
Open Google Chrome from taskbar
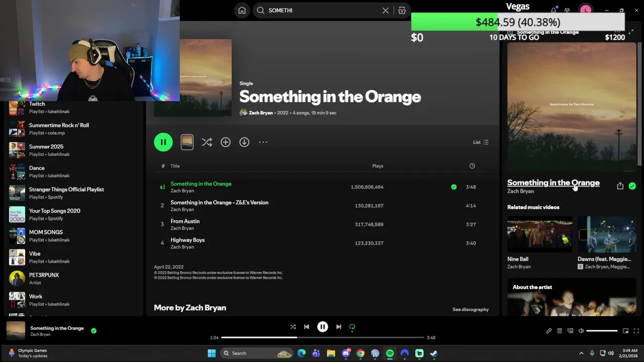(x=360, y=353)
